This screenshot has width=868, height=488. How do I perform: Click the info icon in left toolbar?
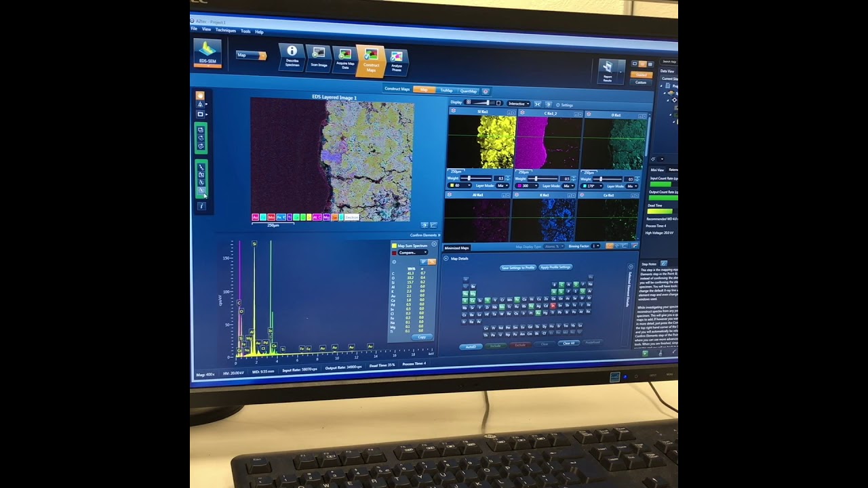pos(201,206)
